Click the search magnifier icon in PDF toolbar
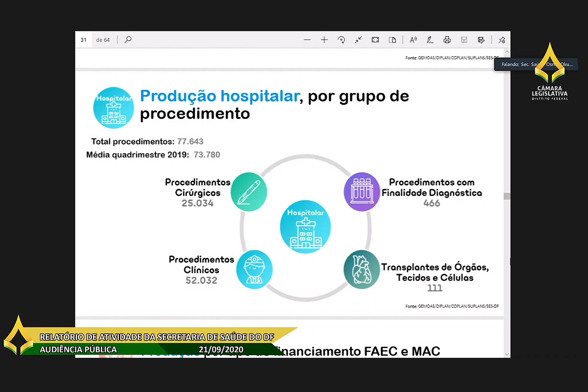 (x=128, y=40)
